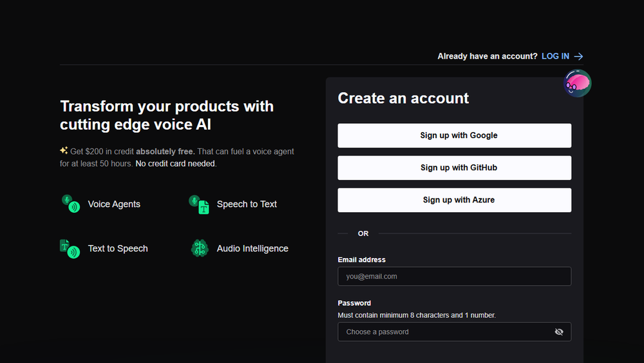Toggle password visibility with the eye icon

coord(558,332)
